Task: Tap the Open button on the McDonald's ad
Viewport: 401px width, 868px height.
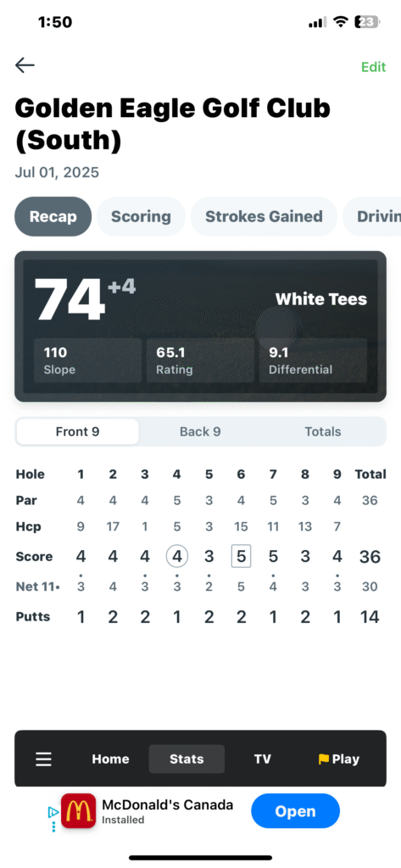Action: click(x=295, y=811)
